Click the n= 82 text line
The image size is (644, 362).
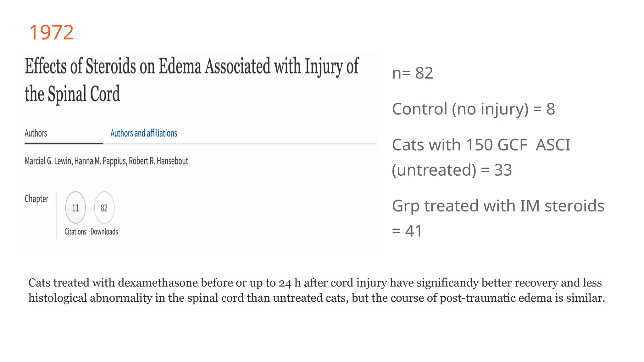[413, 73]
